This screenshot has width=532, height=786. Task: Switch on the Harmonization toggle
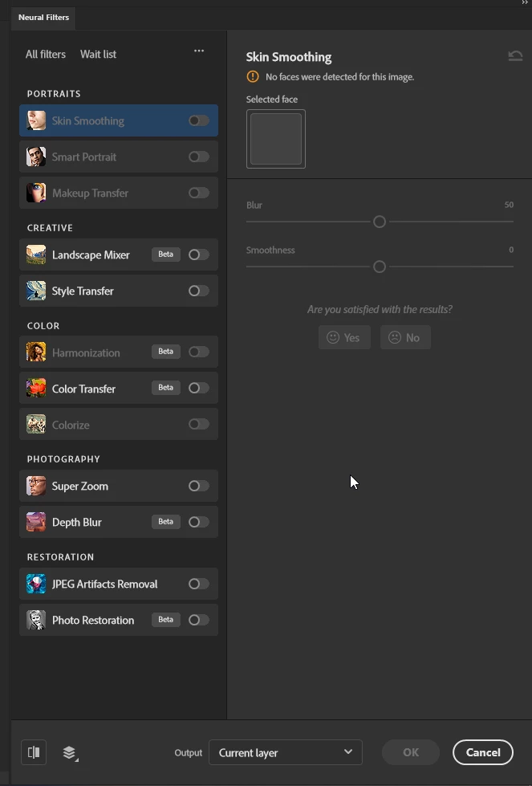(x=198, y=352)
